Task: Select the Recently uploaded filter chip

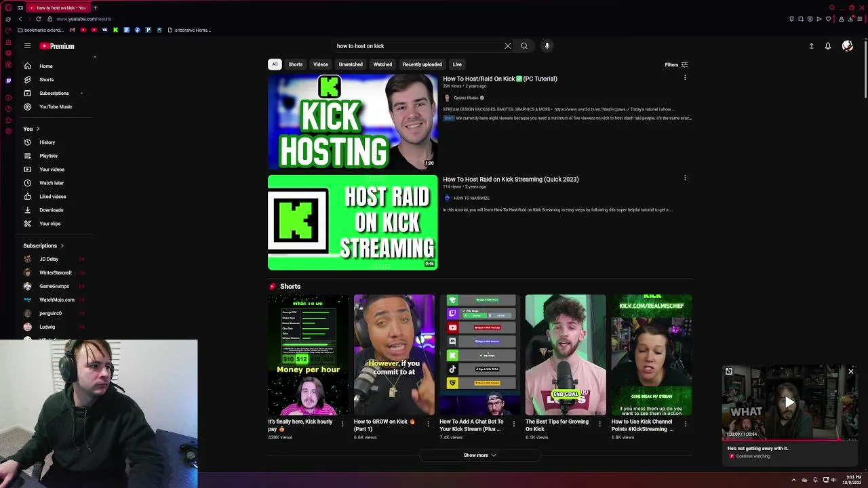Action: coord(422,64)
